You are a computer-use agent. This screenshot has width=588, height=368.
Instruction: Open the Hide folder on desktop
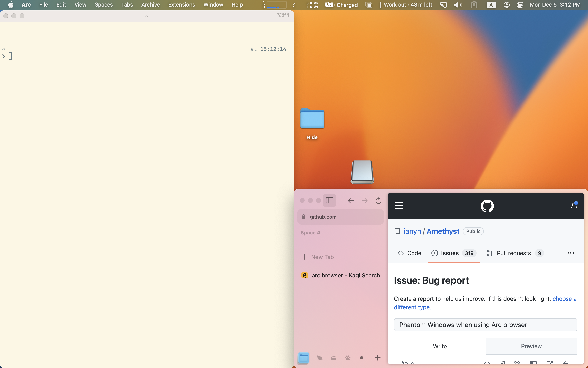tap(312, 124)
